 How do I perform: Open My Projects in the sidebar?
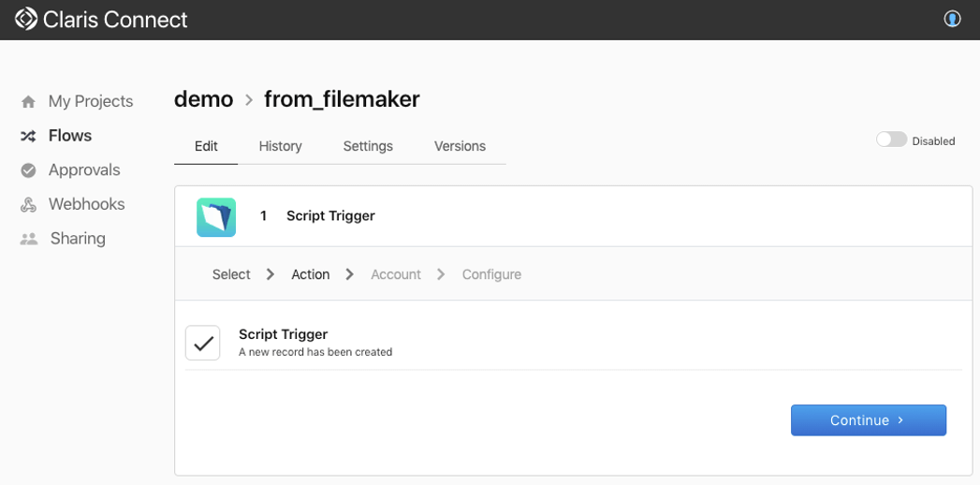[x=91, y=101]
